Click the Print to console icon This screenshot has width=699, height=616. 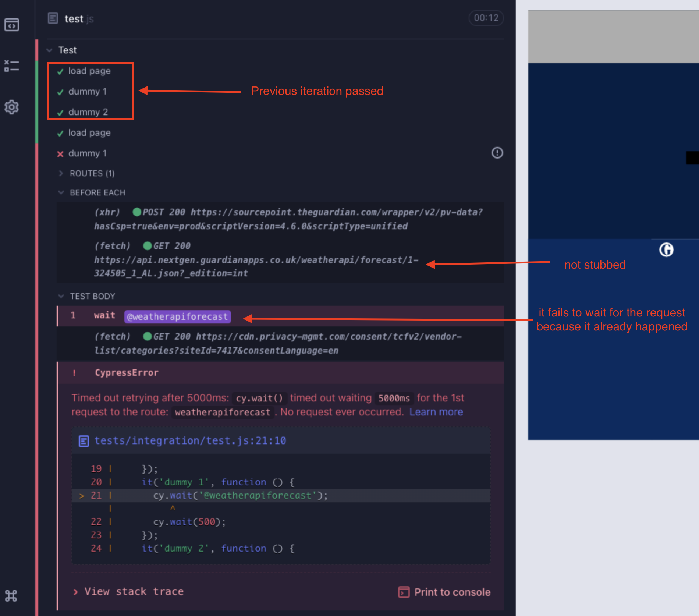[x=404, y=592]
